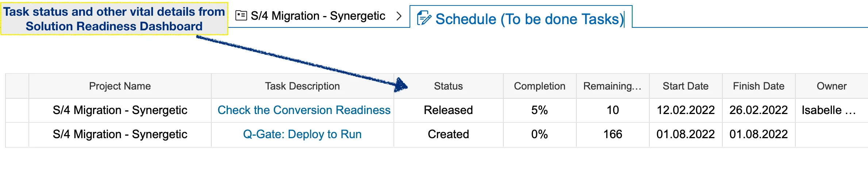Sort by the Project Name column header
Screen dimensions: 868x193
(x=120, y=86)
